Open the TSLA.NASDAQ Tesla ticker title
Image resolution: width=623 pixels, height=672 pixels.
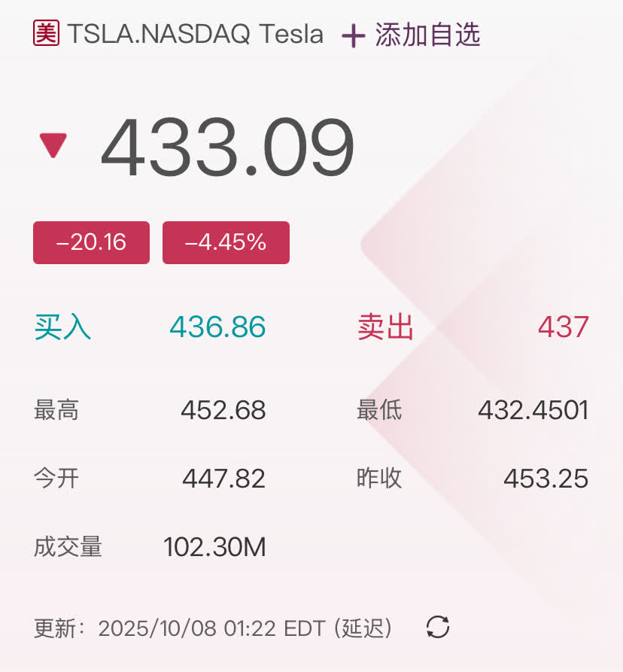pyautogui.click(x=196, y=34)
